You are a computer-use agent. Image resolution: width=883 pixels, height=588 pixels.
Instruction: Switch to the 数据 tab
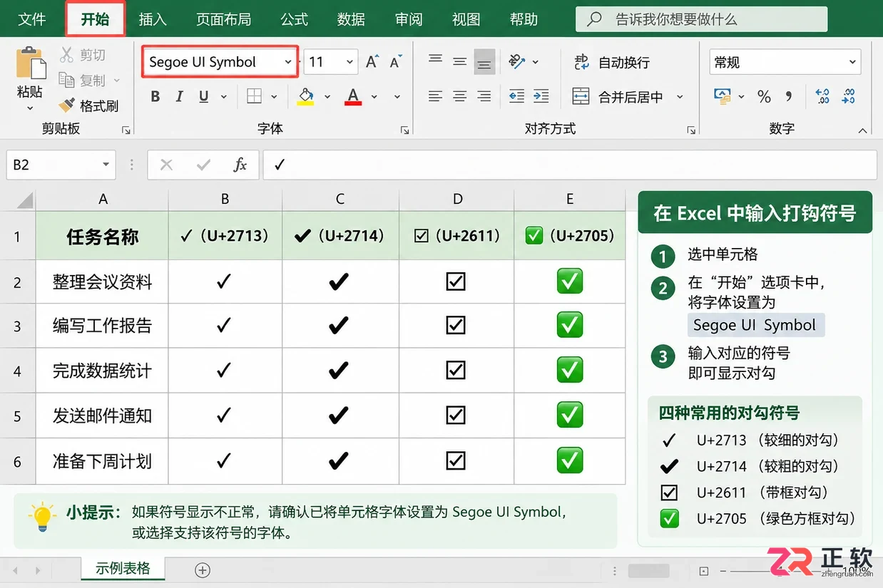[351, 19]
